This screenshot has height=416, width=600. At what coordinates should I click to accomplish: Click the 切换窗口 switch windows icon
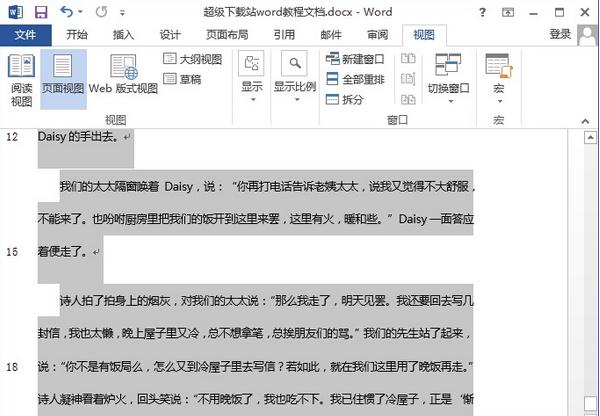click(x=448, y=64)
